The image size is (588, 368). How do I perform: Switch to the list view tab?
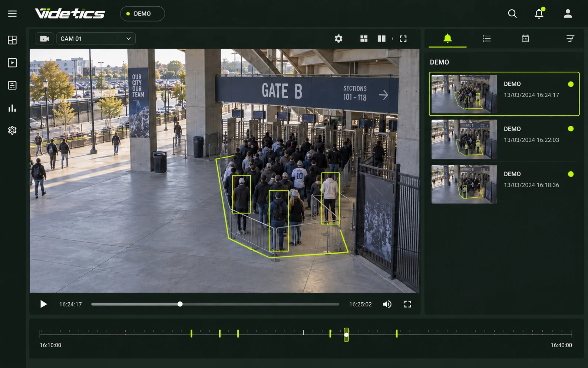[x=487, y=39]
